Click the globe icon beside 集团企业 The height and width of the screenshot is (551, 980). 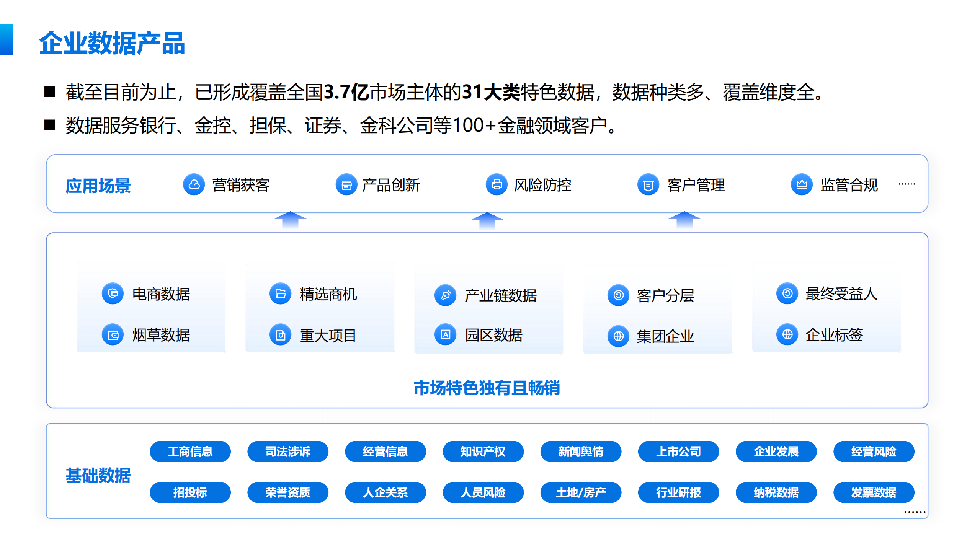point(618,336)
